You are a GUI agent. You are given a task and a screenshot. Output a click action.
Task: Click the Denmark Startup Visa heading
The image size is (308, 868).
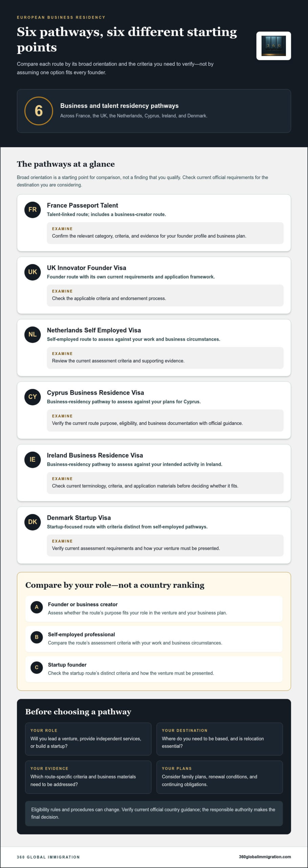[79, 518]
